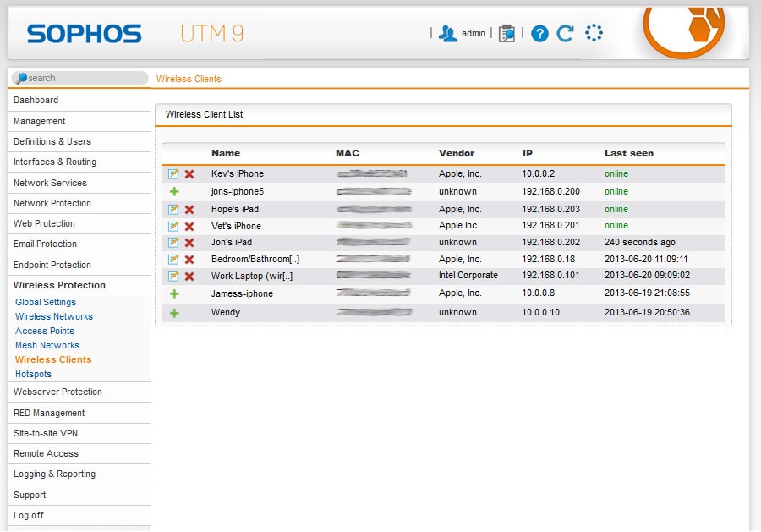Click the Sophos logo

[x=85, y=34]
